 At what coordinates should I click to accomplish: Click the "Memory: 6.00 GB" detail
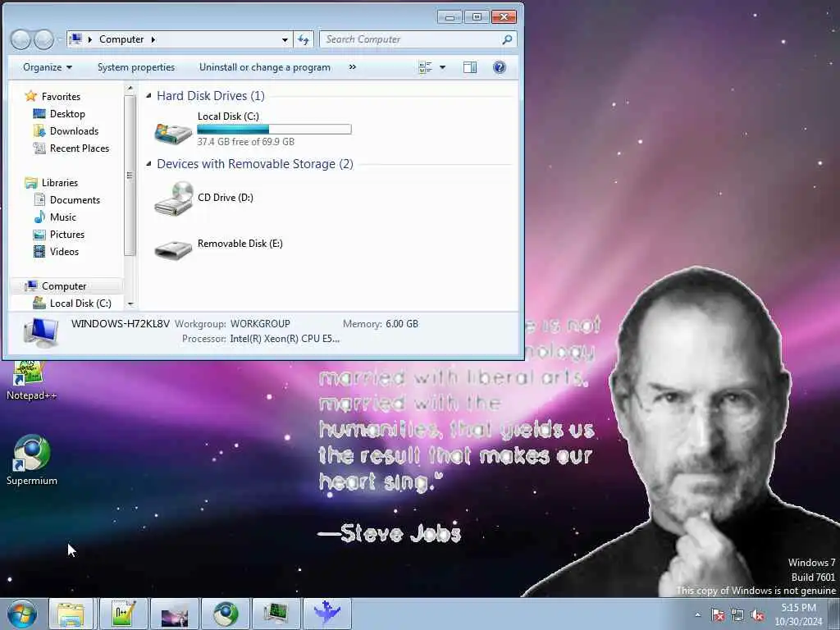[381, 323]
